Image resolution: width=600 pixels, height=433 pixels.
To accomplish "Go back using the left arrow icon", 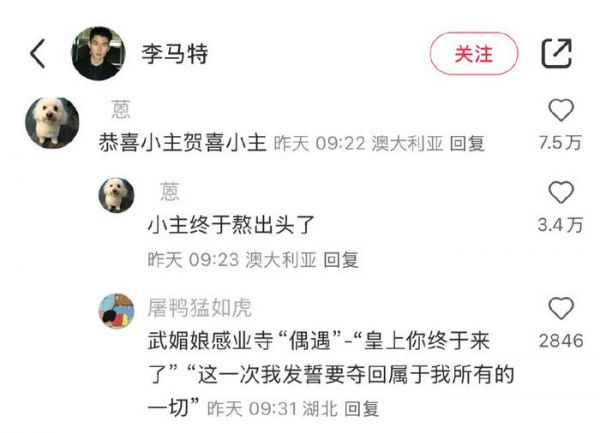I will (38, 54).
